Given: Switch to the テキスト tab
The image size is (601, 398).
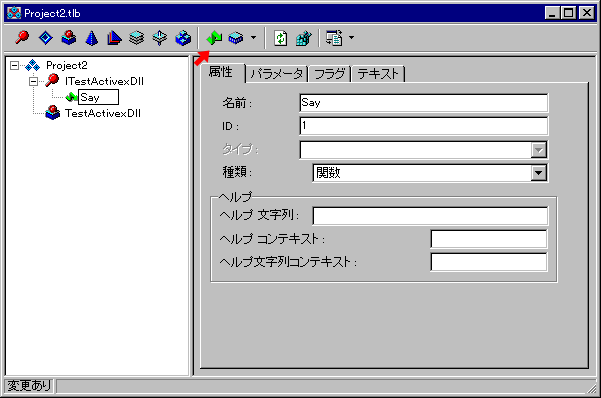Looking at the screenshot, I should coord(378,74).
